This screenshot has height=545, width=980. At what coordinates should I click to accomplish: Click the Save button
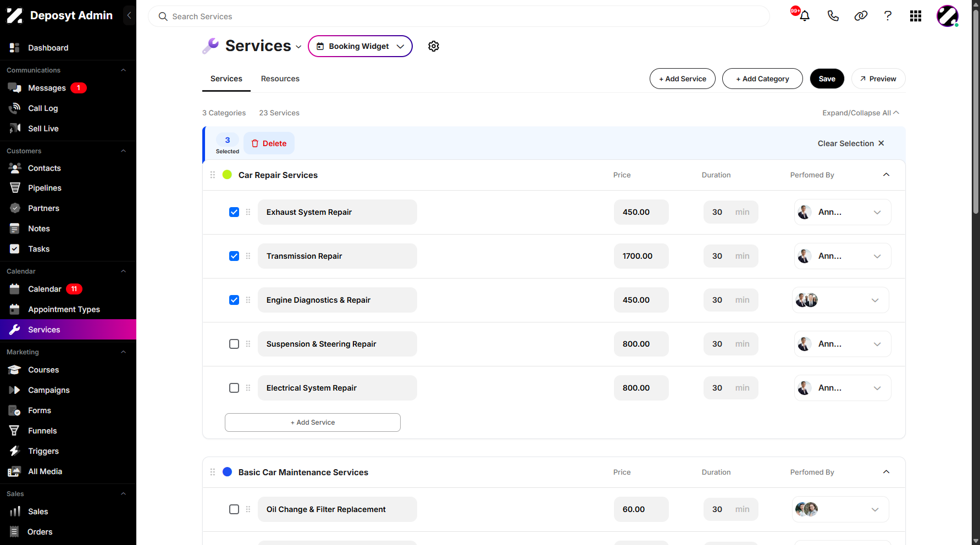[x=827, y=79]
